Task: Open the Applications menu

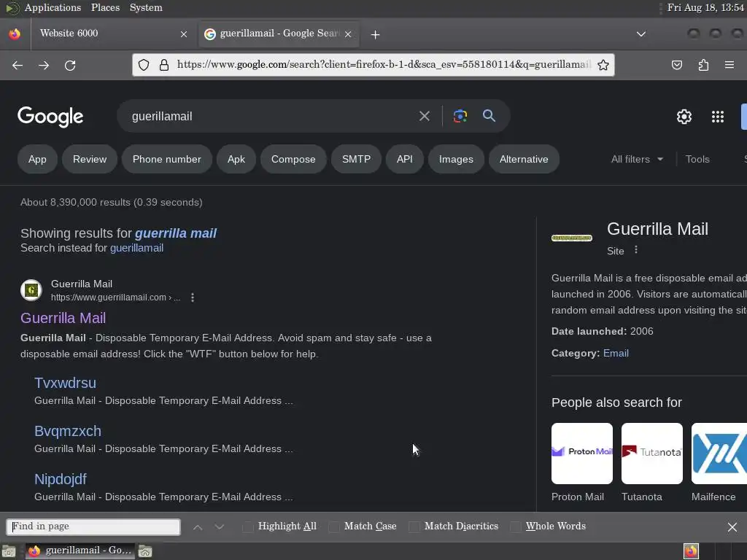Action: tap(53, 7)
